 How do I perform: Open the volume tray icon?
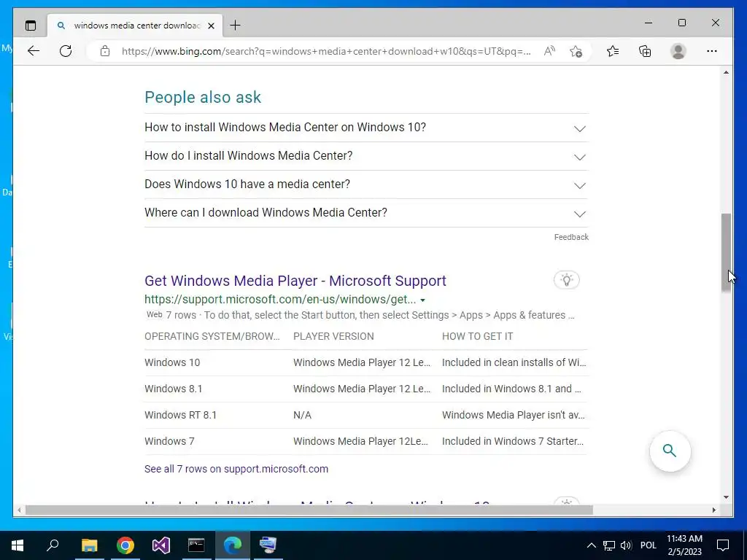pyautogui.click(x=626, y=545)
